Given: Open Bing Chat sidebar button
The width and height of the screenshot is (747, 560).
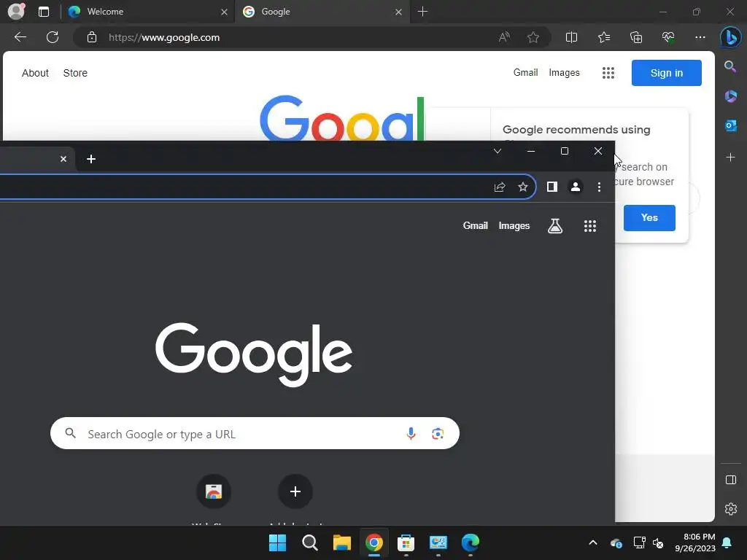Looking at the screenshot, I should 730,38.
